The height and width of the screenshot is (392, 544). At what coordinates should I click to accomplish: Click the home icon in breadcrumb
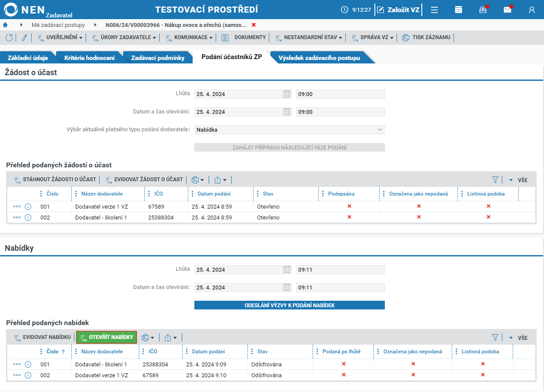coord(5,25)
